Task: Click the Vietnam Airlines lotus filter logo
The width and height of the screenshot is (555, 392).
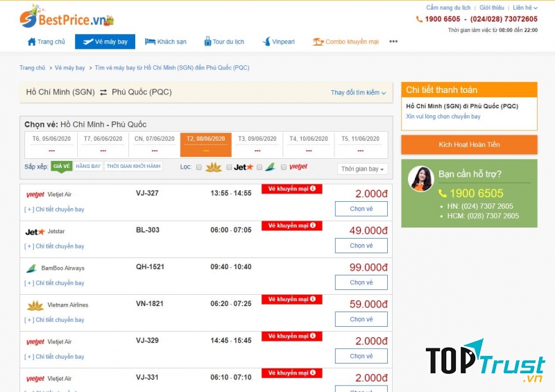Action: coord(214,167)
